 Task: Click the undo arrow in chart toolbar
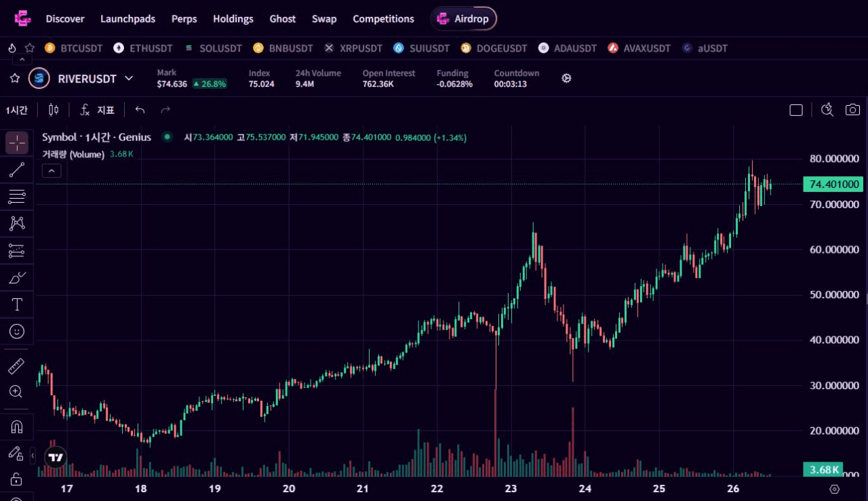point(140,110)
